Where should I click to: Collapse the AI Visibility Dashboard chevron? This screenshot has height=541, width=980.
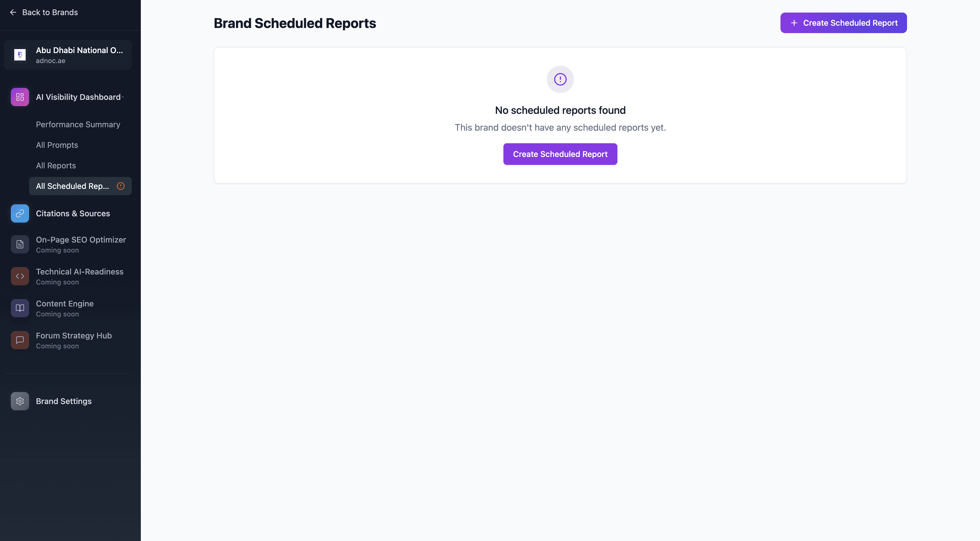[x=123, y=98]
